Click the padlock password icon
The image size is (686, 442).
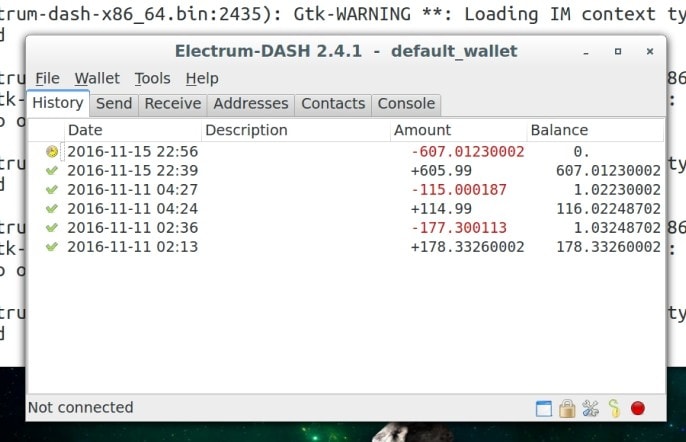(567, 408)
